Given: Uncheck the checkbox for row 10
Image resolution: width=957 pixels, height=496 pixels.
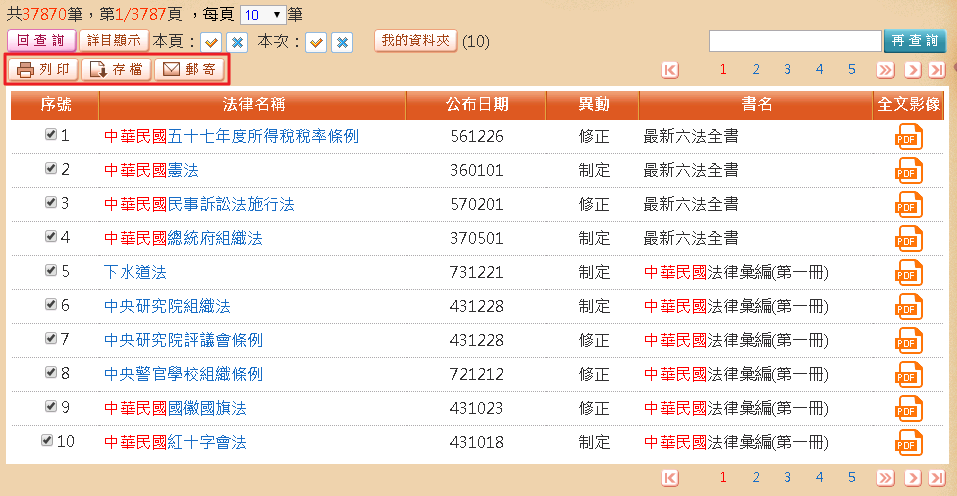Looking at the screenshot, I should click(47, 441).
